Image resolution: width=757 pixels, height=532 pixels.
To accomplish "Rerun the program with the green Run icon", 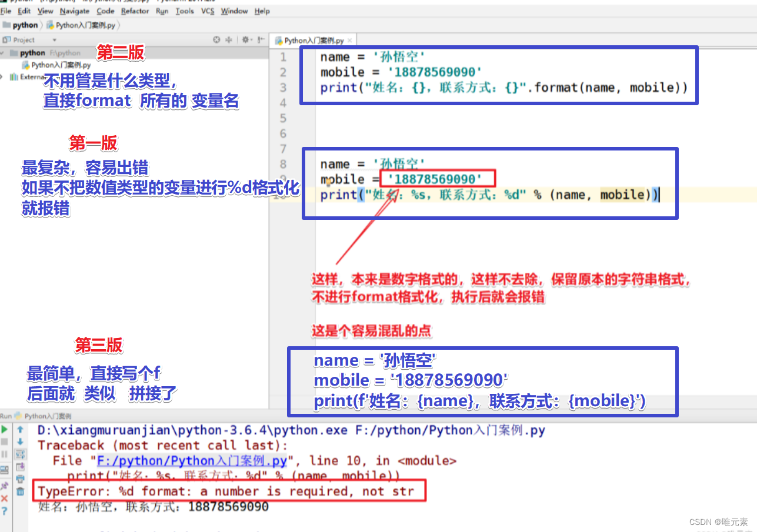I will [5, 429].
